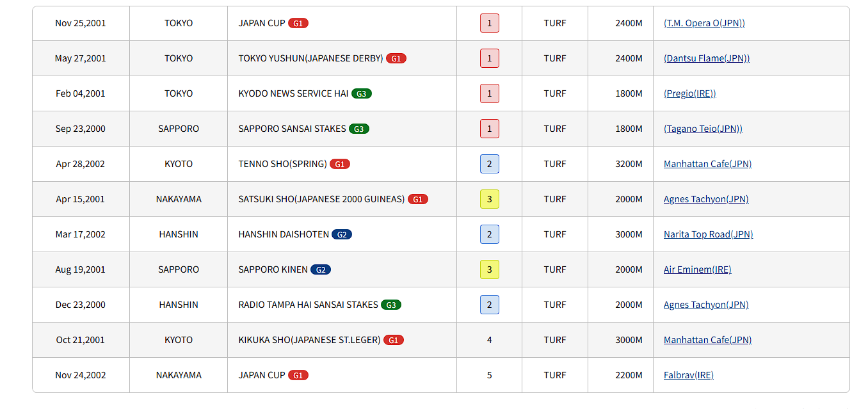This screenshot has height=409, width=868.
Task: Click G1 badge beside Tenno Sho(Spring)
Action: coord(340,164)
